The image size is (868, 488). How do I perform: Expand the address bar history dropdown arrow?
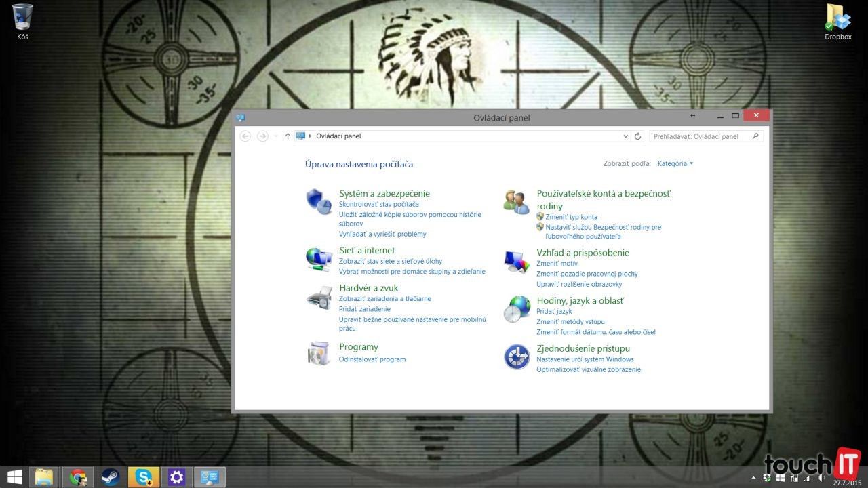[625, 136]
